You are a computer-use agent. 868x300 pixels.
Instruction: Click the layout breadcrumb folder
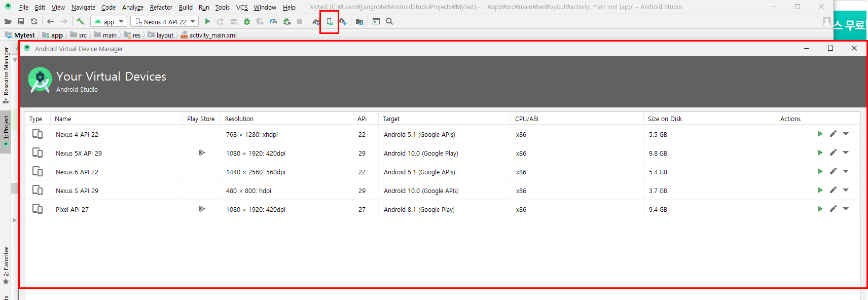tap(161, 35)
